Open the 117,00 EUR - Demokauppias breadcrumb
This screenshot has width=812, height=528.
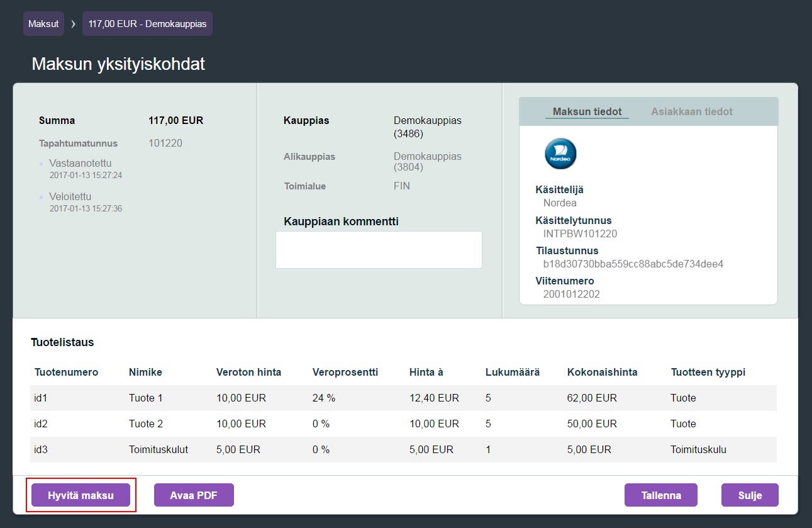click(x=147, y=24)
